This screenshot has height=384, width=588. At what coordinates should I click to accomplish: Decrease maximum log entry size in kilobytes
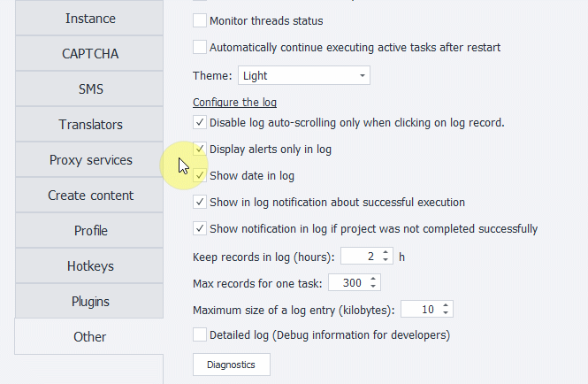pos(446,312)
